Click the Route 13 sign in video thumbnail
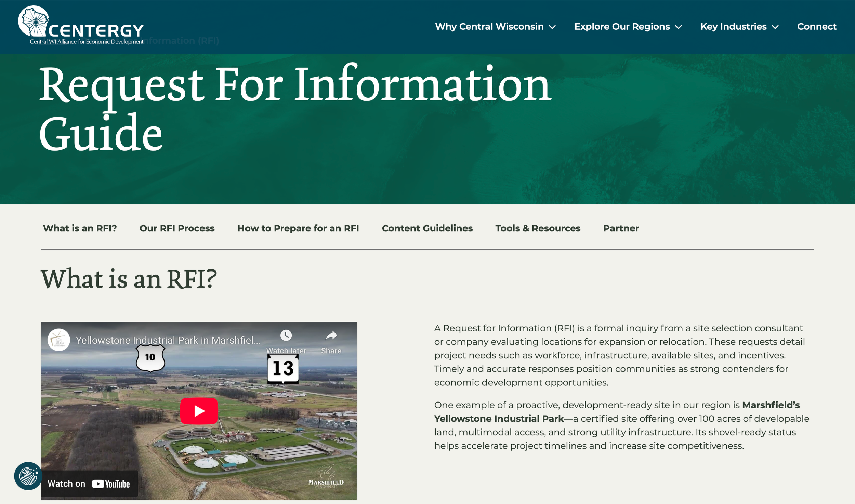Viewport: 855px width, 504px height. pos(283,368)
